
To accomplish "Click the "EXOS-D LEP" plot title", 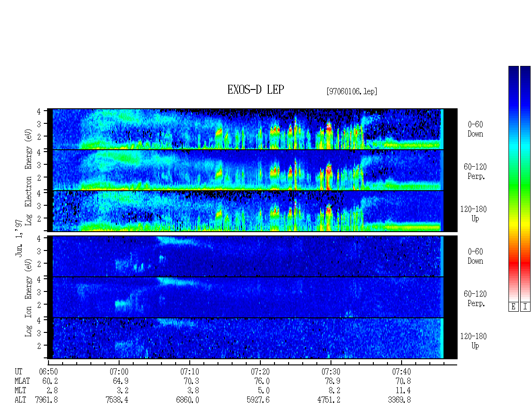I will tap(256, 89).
